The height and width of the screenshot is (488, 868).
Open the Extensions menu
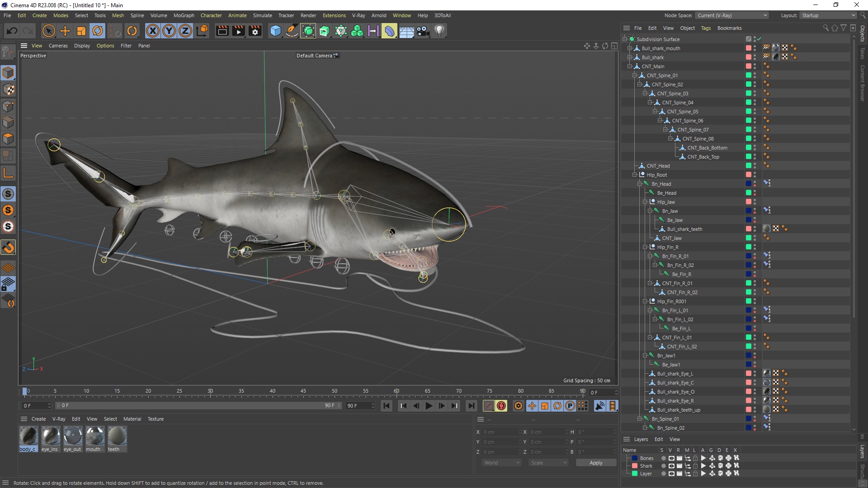(x=334, y=15)
